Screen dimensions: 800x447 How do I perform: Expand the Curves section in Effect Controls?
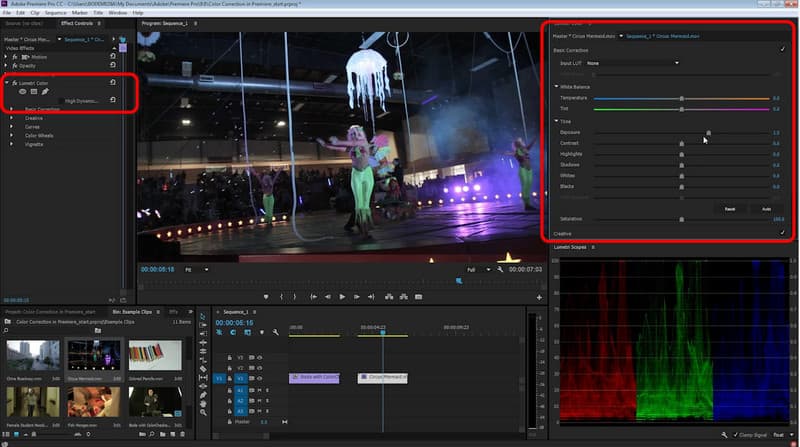[x=12, y=126]
